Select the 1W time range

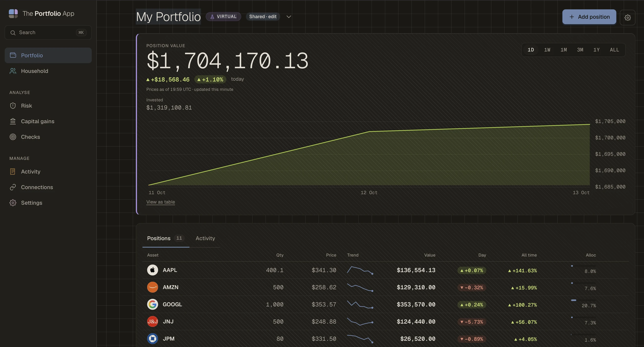point(547,50)
